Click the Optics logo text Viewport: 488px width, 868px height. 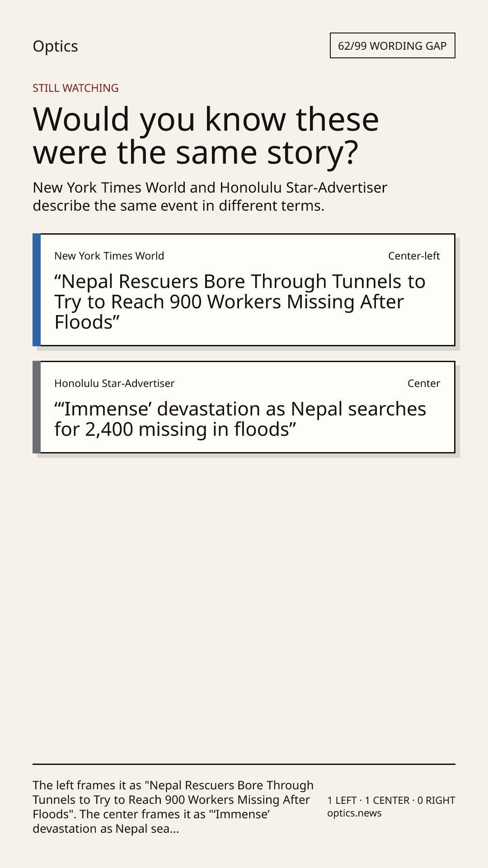point(55,46)
